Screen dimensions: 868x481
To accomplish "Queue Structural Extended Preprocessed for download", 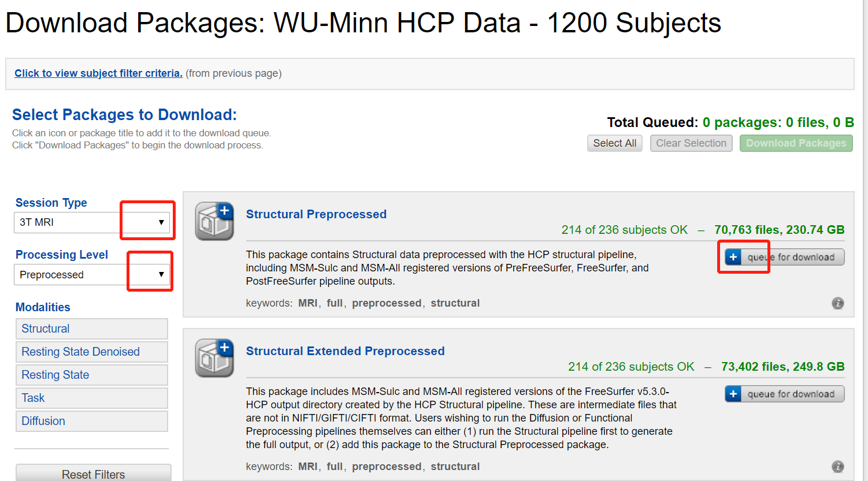I will tap(784, 394).
